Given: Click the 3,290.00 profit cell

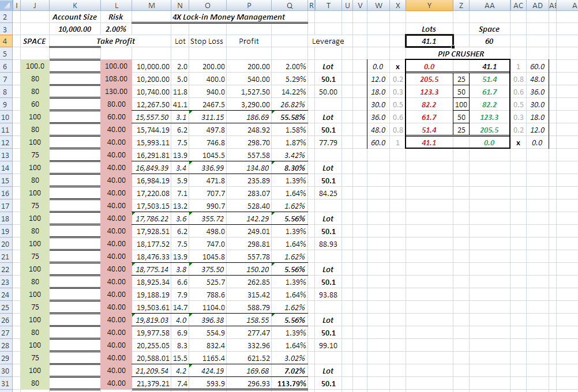Looking at the screenshot, I should (249, 104).
